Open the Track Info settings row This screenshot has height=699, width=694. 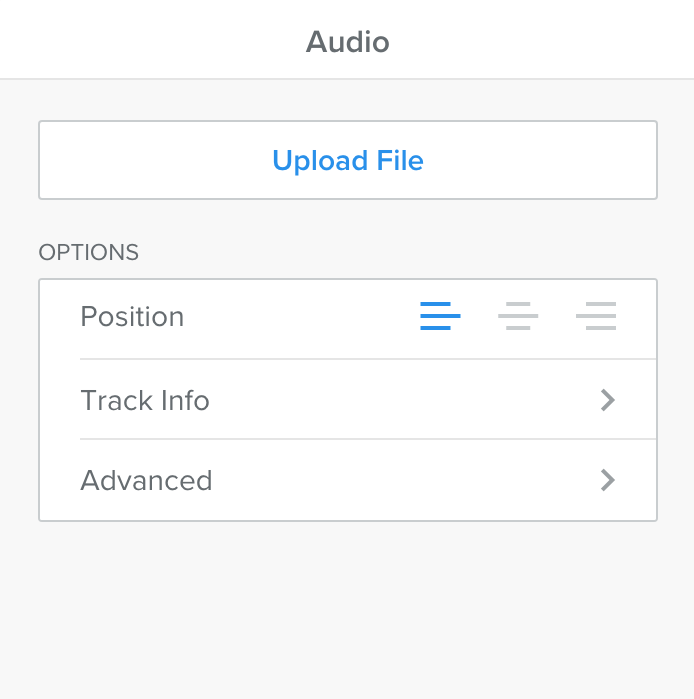(x=348, y=400)
